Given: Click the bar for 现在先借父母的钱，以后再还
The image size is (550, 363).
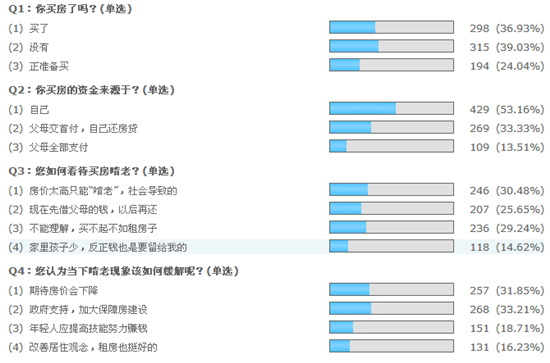Looking at the screenshot, I should pos(391,209).
